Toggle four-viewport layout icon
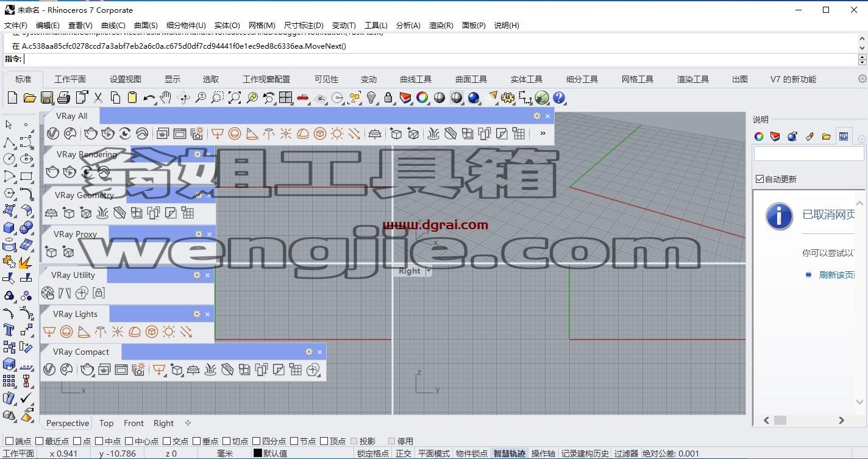Image resolution: width=868 pixels, height=459 pixels. 285,98
